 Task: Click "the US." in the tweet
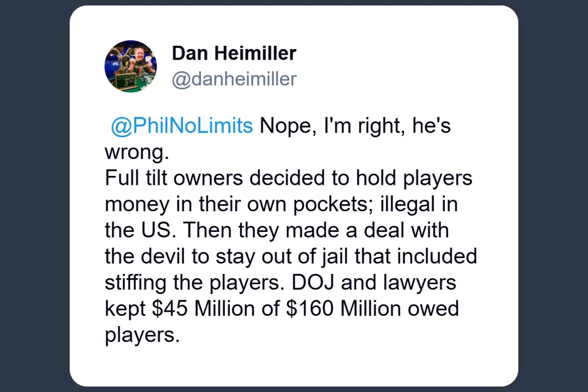click(x=141, y=230)
